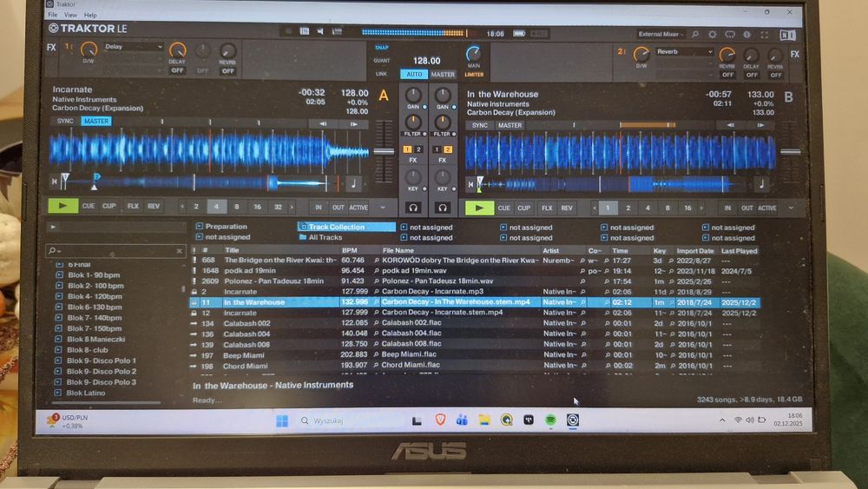Open Traktor preferences gear icon
This screenshot has height=489, width=868.
713,35
